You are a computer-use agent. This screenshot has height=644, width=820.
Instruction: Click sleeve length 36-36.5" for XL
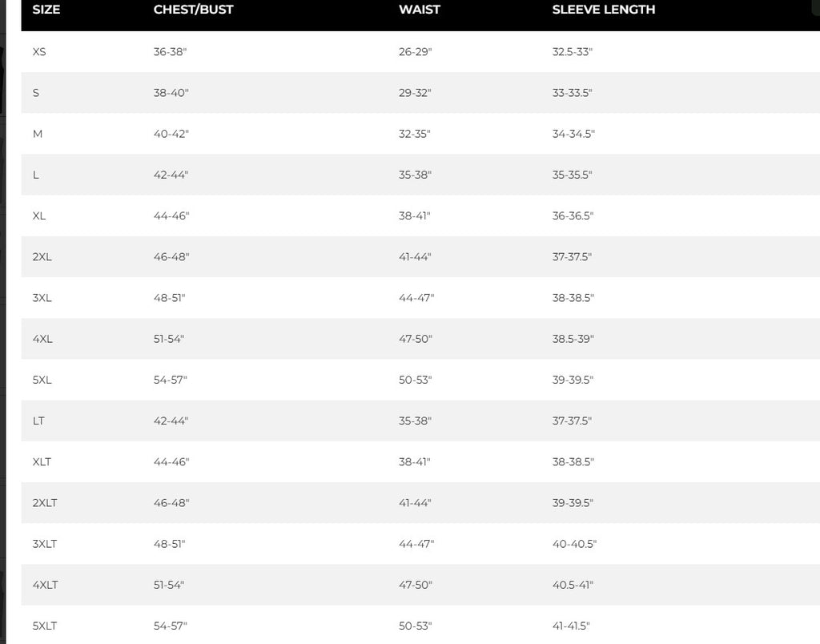click(573, 216)
